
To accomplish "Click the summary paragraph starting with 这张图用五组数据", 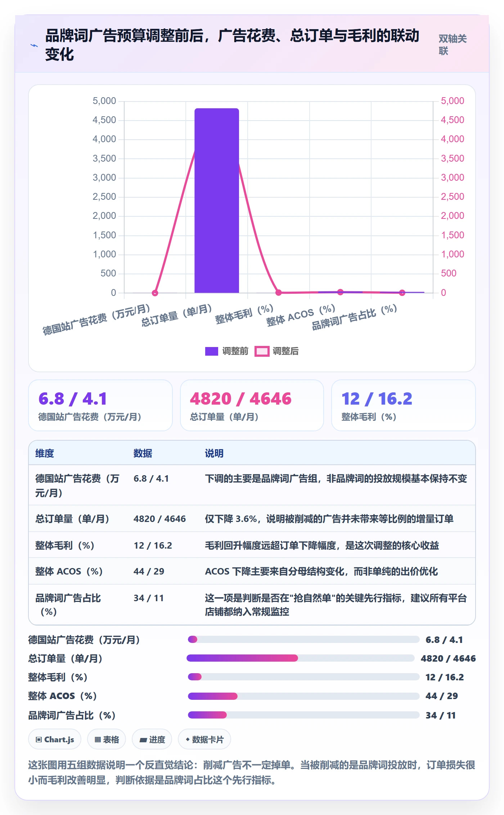I will [252, 772].
